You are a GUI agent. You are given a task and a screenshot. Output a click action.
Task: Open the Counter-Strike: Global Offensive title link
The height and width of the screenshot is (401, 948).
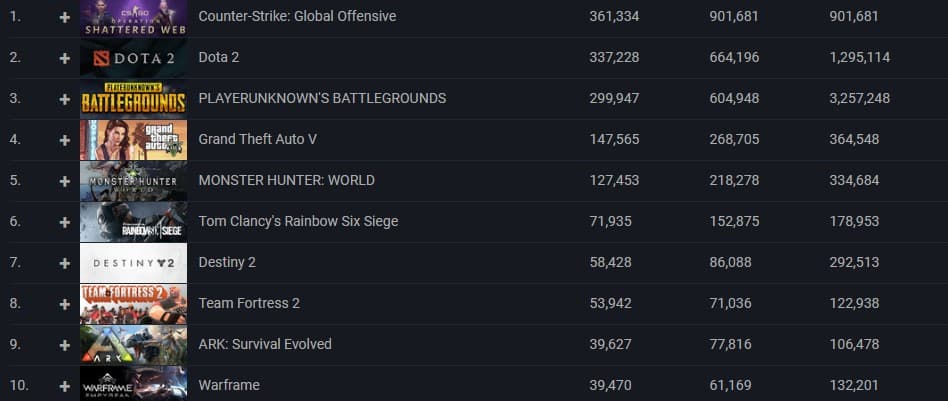point(297,17)
